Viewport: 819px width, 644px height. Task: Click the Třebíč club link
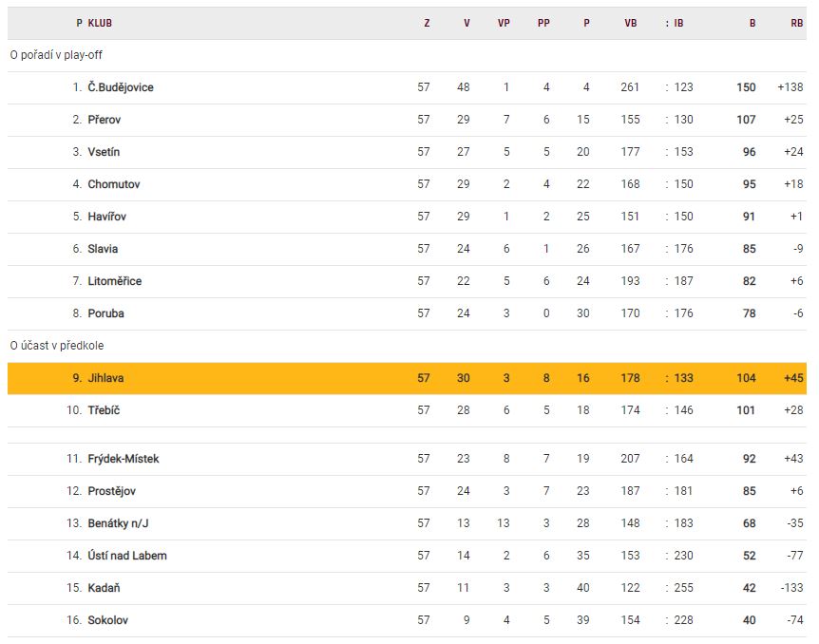coord(105,410)
